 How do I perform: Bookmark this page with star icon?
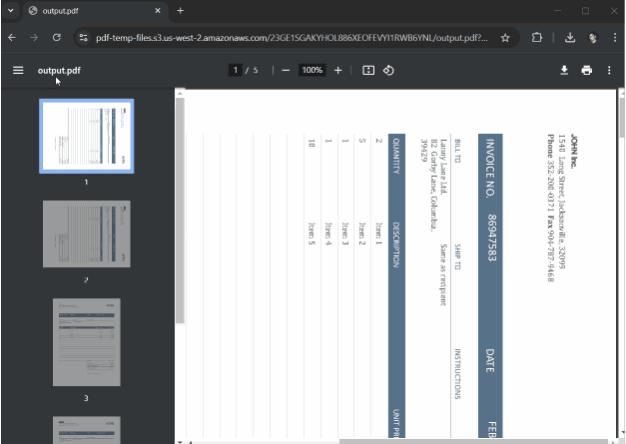click(506, 38)
